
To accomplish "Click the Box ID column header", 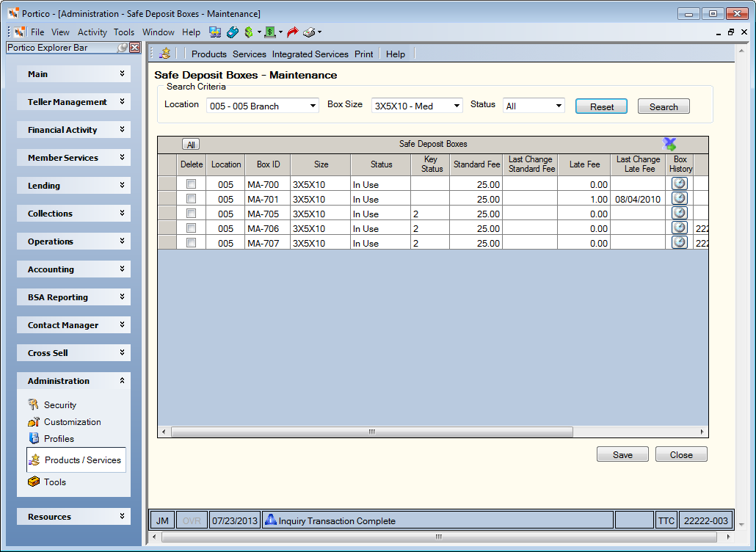I will click(268, 164).
